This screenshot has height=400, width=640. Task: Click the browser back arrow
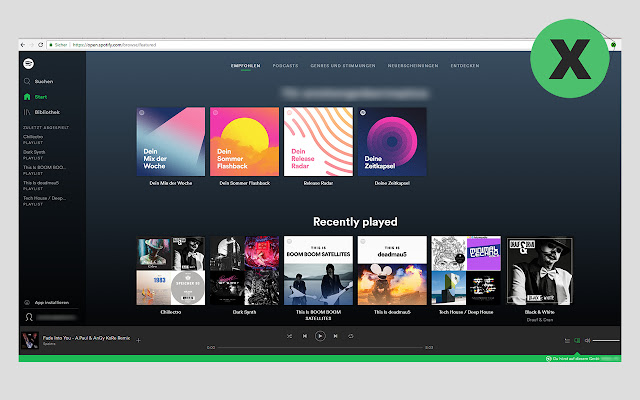tap(23, 45)
